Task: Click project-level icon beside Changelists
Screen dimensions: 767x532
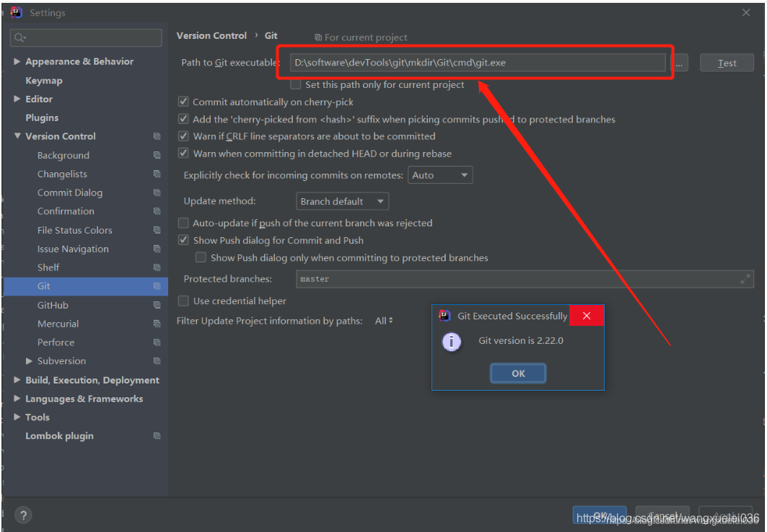Action: 157,174
